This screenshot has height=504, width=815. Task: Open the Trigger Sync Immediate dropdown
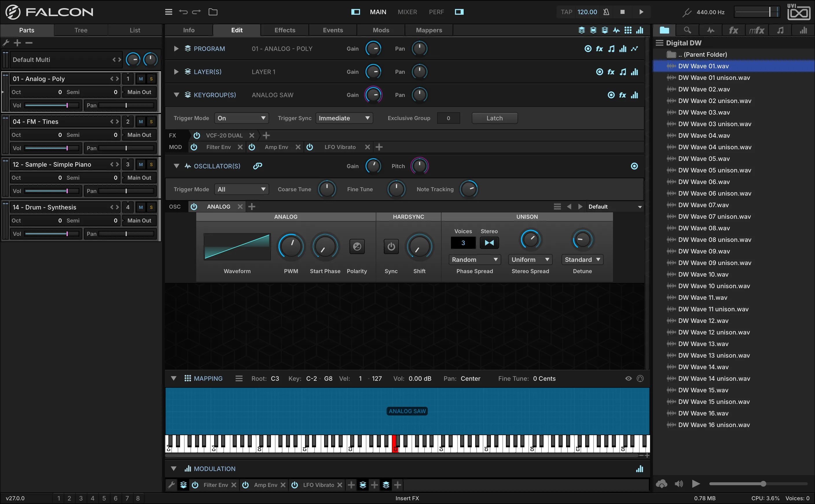click(344, 118)
